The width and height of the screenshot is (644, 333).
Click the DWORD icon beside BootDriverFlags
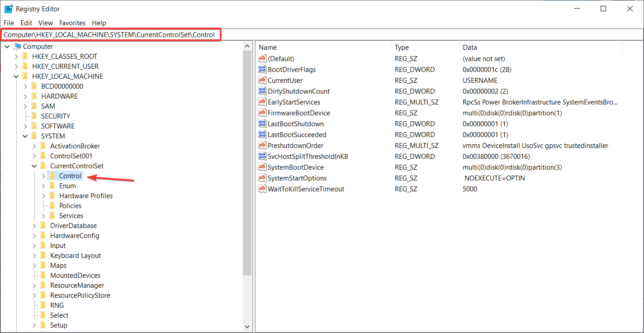coord(262,69)
